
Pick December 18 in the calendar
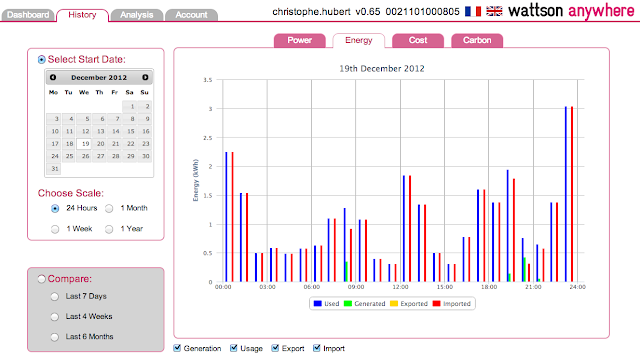pyautogui.click(x=69, y=144)
